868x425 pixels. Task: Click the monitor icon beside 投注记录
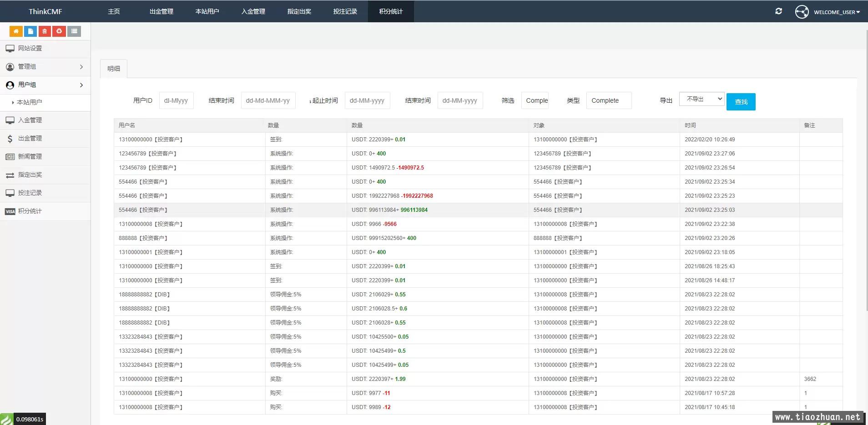point(10,193)
